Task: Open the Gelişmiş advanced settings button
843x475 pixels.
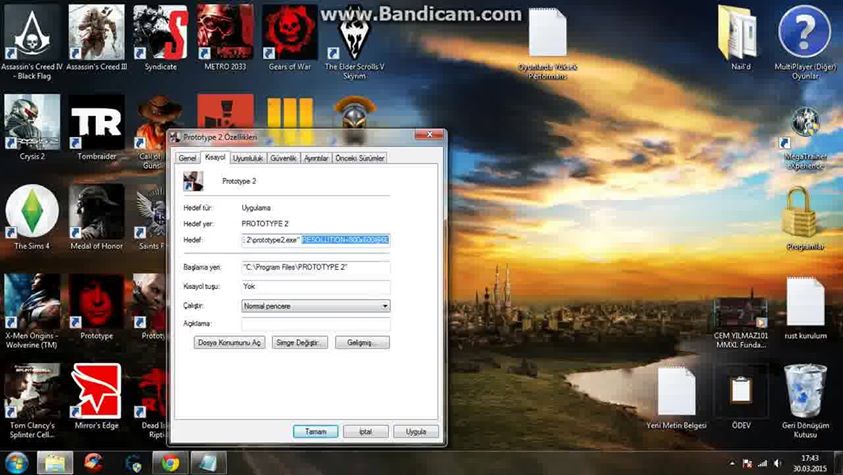Action: click(362, 343)
